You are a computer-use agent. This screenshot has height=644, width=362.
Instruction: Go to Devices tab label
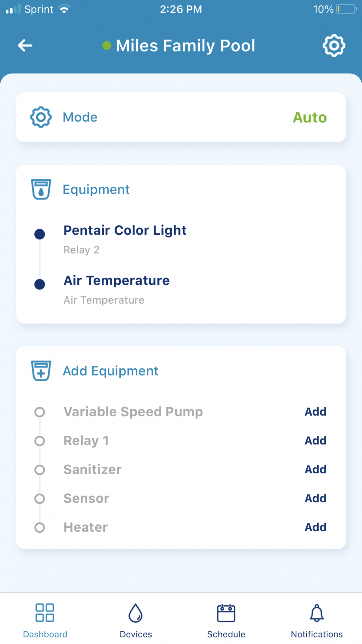pyautogui.click(x=136, y=634)
